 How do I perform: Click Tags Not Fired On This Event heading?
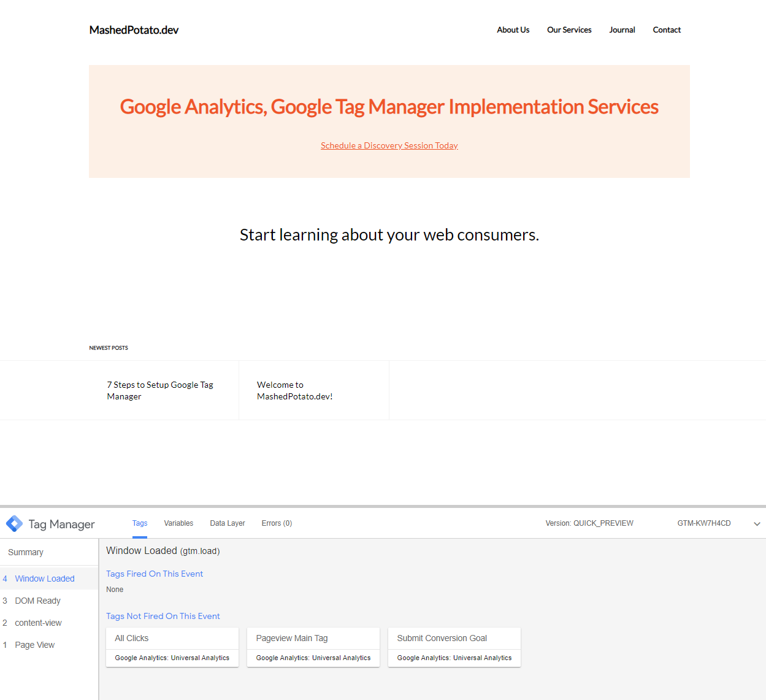click(x=163, y=616)
